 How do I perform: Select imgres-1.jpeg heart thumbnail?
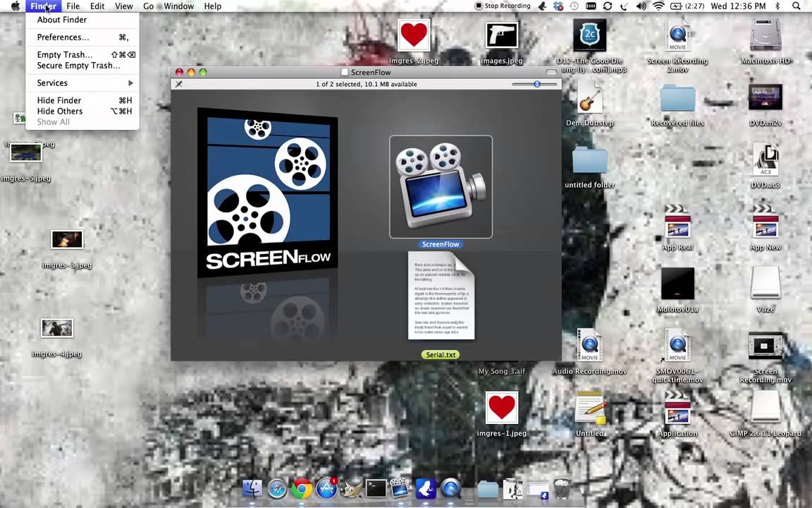501,407
